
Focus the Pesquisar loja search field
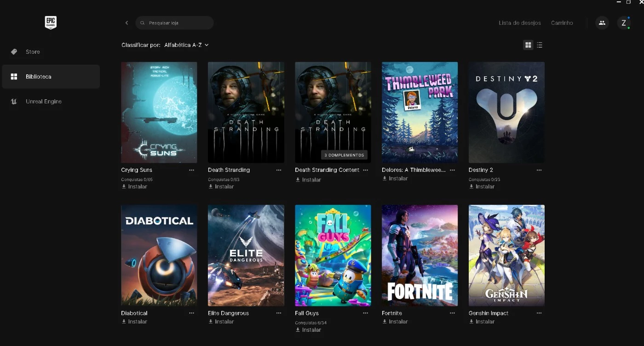pyautogui.click(x=175, y=23)
